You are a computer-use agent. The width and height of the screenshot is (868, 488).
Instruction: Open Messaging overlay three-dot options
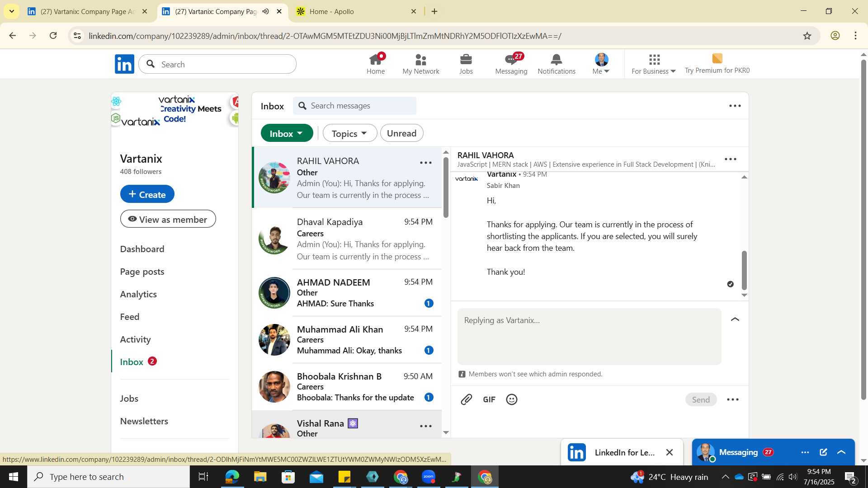(805, 452)
